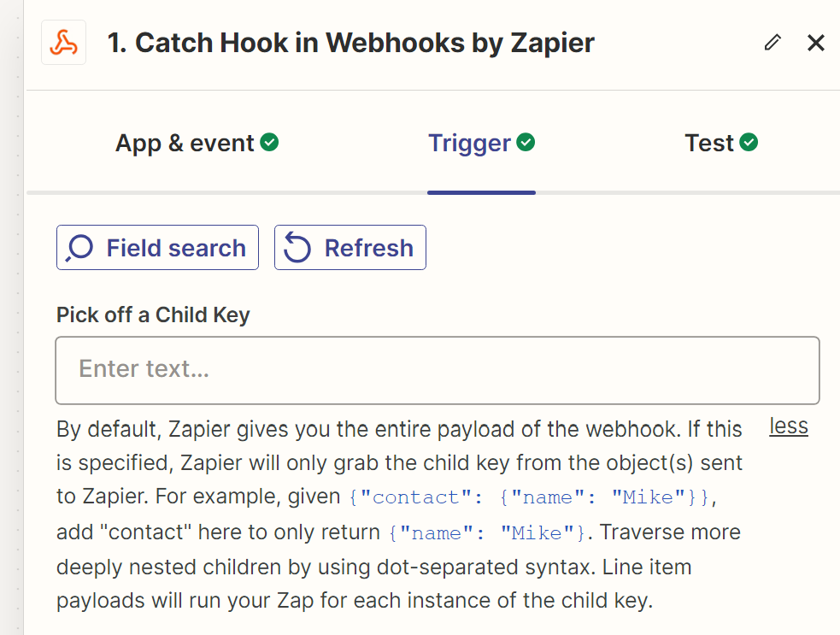Close the Catch Hook step panel
Viewport: 840px width, 635px height.
(x=815, y=43)
